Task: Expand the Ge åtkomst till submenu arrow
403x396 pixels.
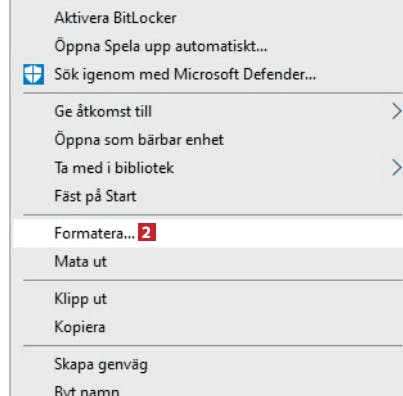Action: [x=396, y=111]
